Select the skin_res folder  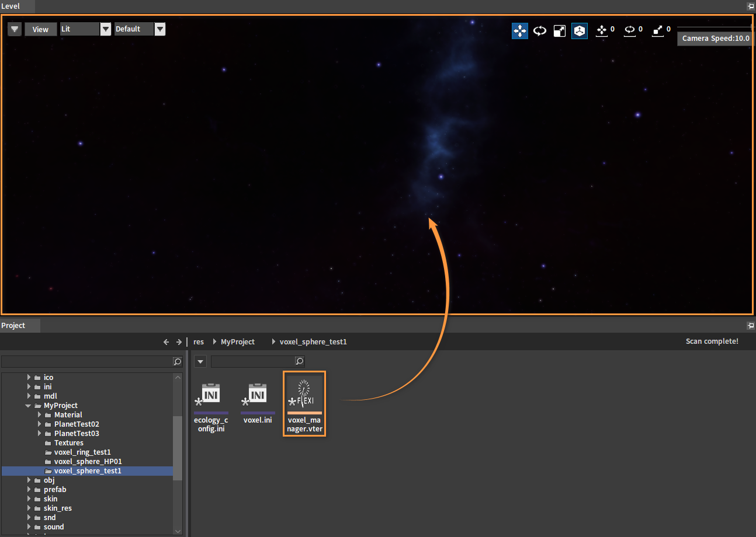(58, 508)
